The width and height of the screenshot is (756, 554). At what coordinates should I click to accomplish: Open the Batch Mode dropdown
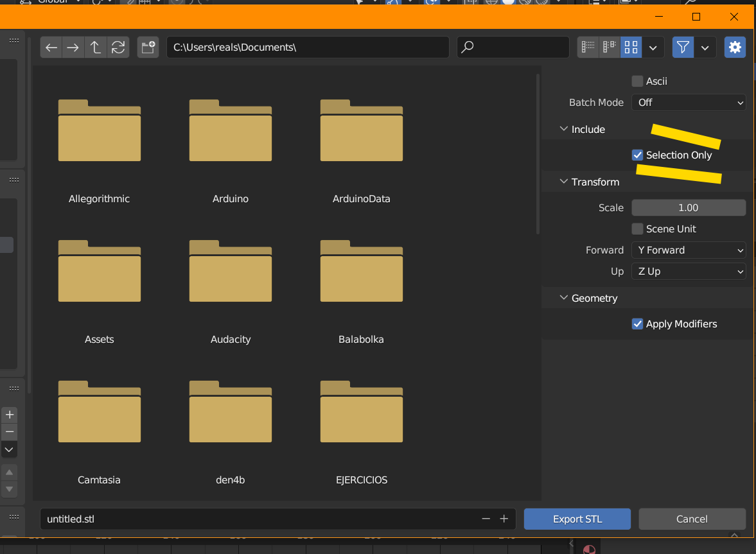tap(689, 102)
